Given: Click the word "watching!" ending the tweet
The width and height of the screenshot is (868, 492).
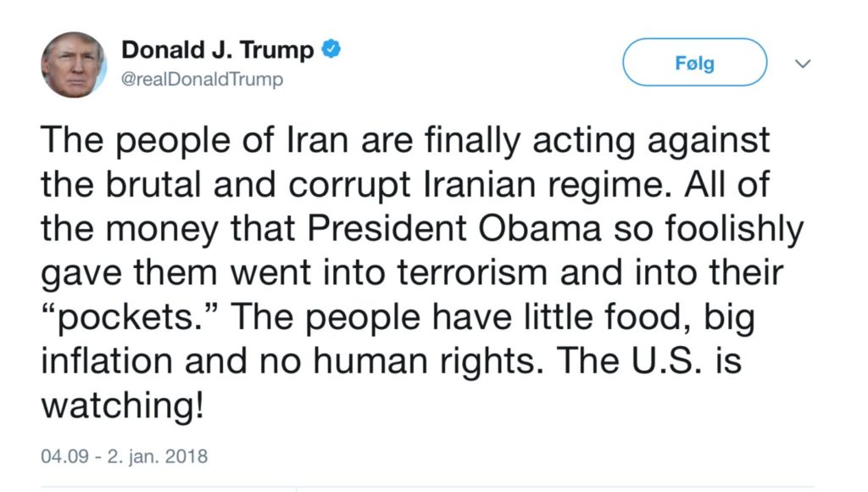Looking at the screenshot, I should tap(123, 405).
